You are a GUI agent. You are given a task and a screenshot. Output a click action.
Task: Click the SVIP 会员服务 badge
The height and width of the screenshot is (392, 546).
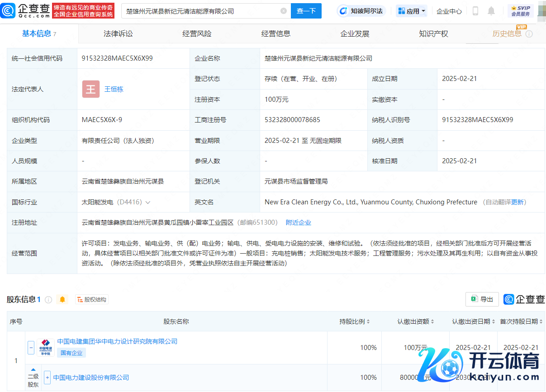tap(520, 11)
